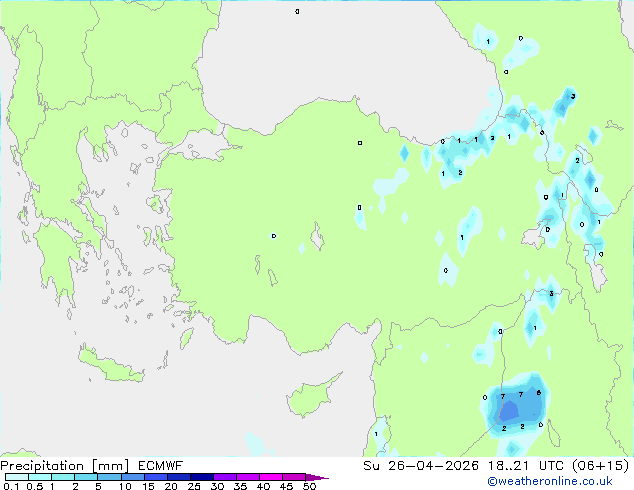Image resolution: width=634 pixels, height=490 pixels.
Task: Click the ECMWF model label
Action: (160, 466)
